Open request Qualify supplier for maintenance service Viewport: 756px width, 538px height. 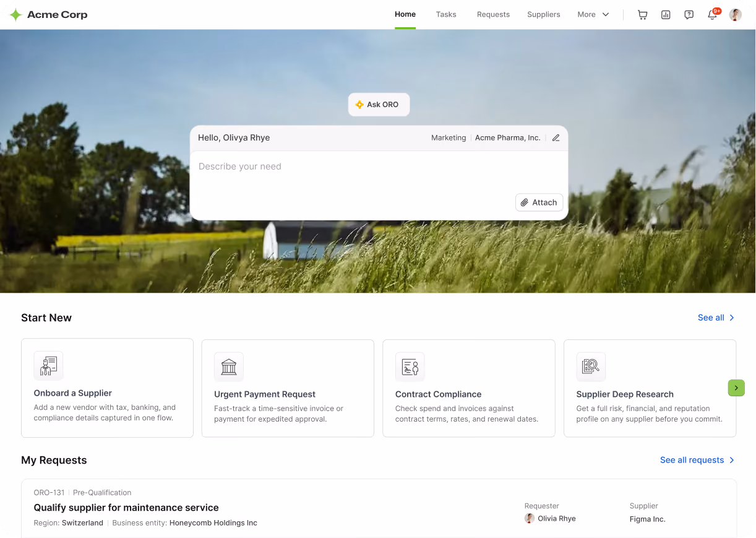pos(126,508)
